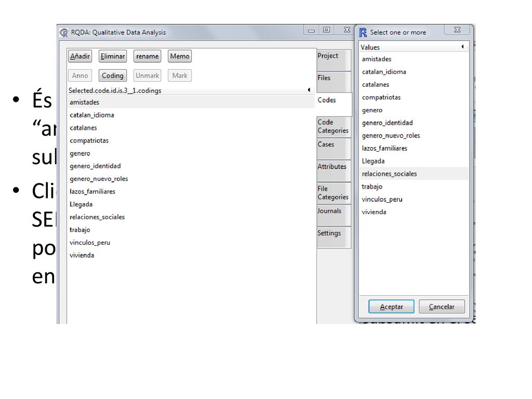Choose 'trabajo' in the Values dialog
Screen dimensions: 532x399
414,187
